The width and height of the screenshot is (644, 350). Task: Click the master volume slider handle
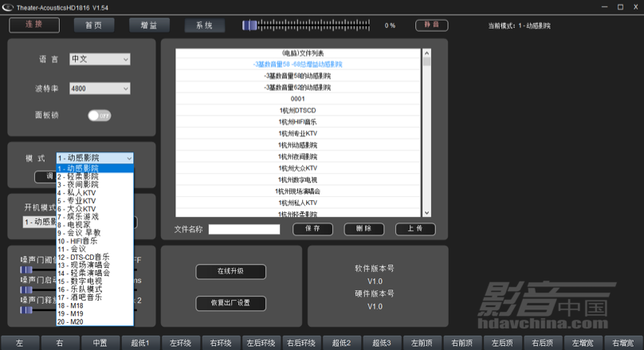[x=250, y=25]
